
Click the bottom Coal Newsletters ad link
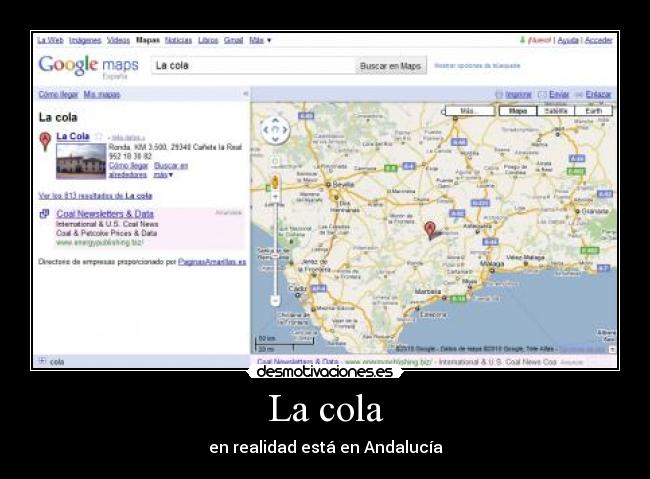tap(298, 362)
